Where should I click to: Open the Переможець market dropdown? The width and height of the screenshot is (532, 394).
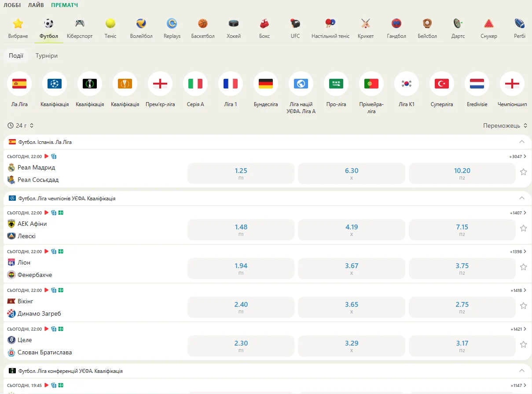[x=505, y=125]
